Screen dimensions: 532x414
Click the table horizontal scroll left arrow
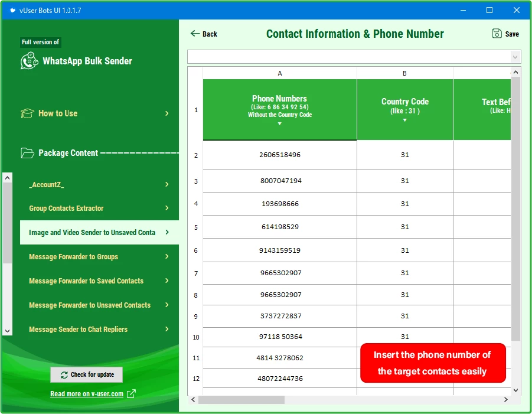pos(193,400)
